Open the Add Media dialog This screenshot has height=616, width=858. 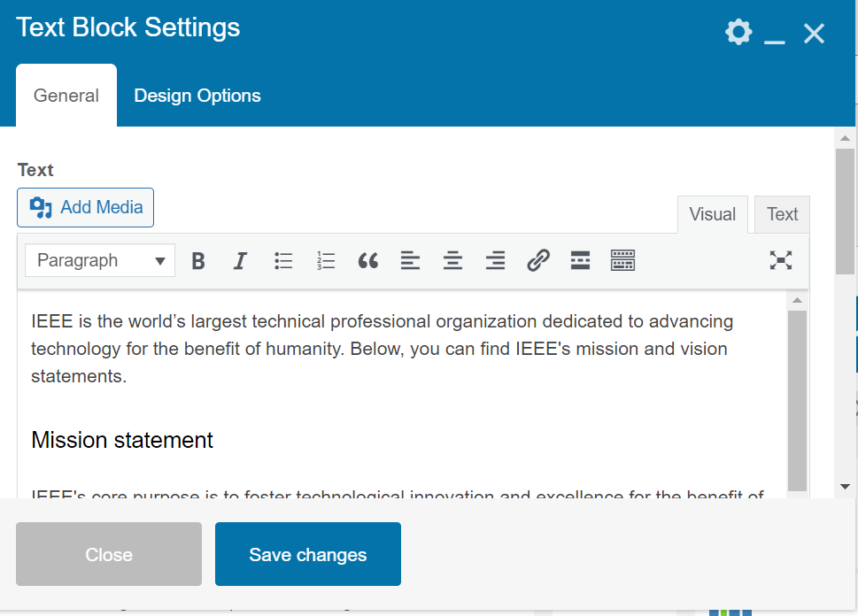85,207
